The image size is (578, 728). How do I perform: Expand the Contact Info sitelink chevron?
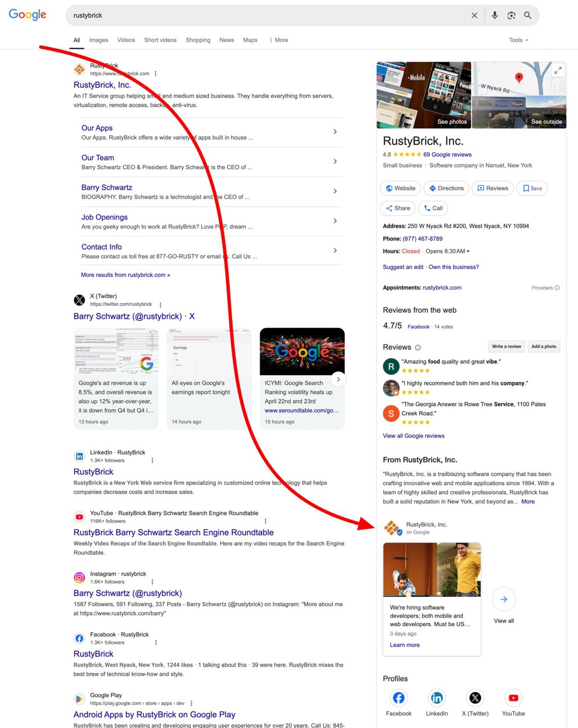335,251
